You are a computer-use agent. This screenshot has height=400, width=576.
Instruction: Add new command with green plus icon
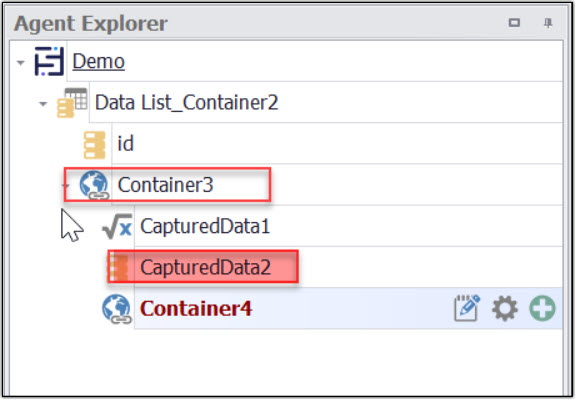click(542, 309)
